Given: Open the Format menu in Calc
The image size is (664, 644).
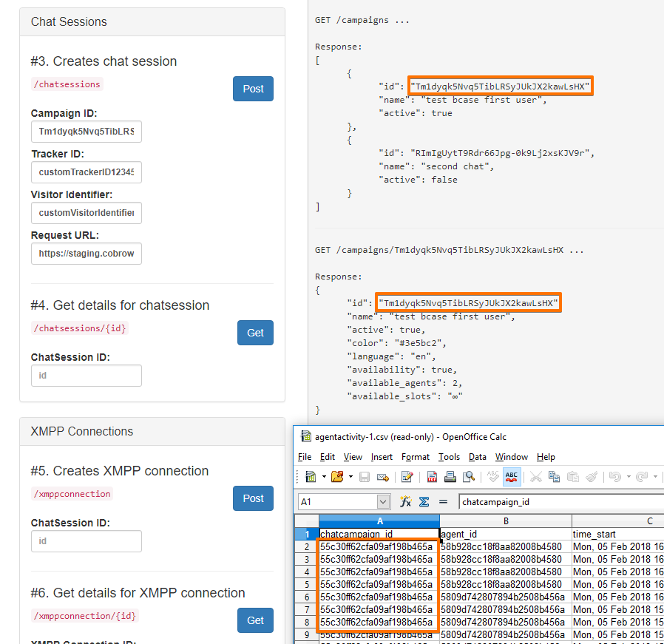Looking at the screenshot, I should click(x=416, y=457).
